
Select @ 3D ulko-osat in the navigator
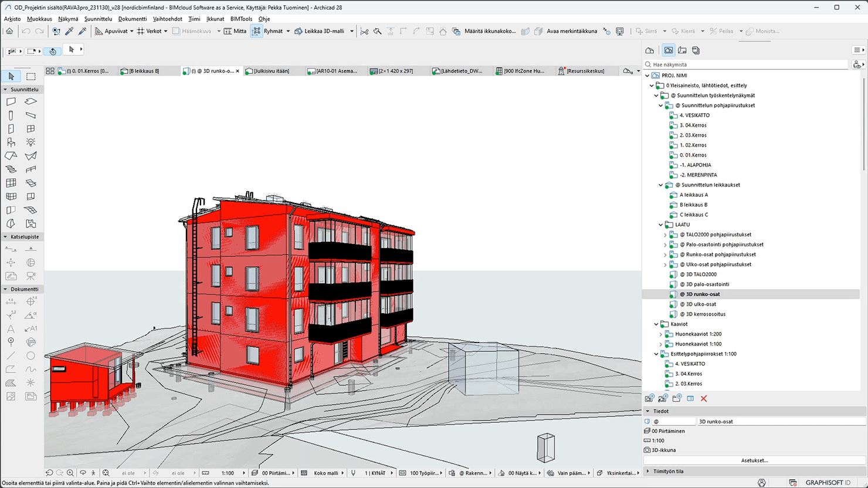tap(697, 304)
